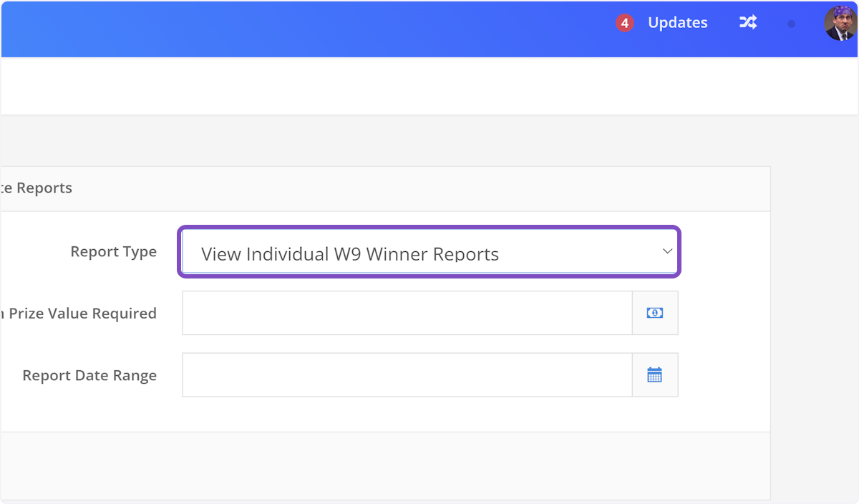Click the Report Date Range text field
859x504 pixels.
407,374
